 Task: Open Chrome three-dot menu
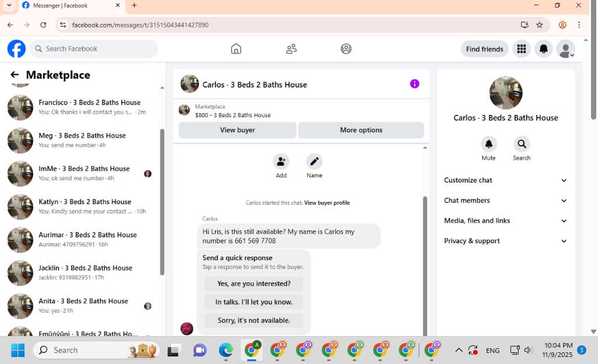pyautogui.click(x=579, y=24)
